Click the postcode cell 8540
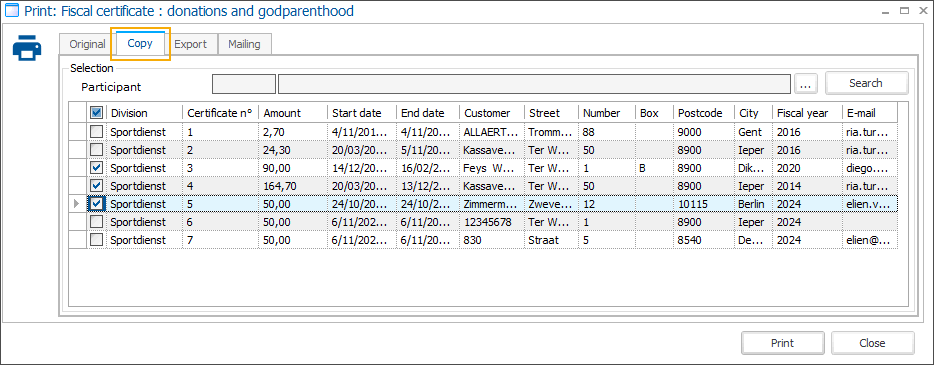The image size is (934, 365). point(704,240)
